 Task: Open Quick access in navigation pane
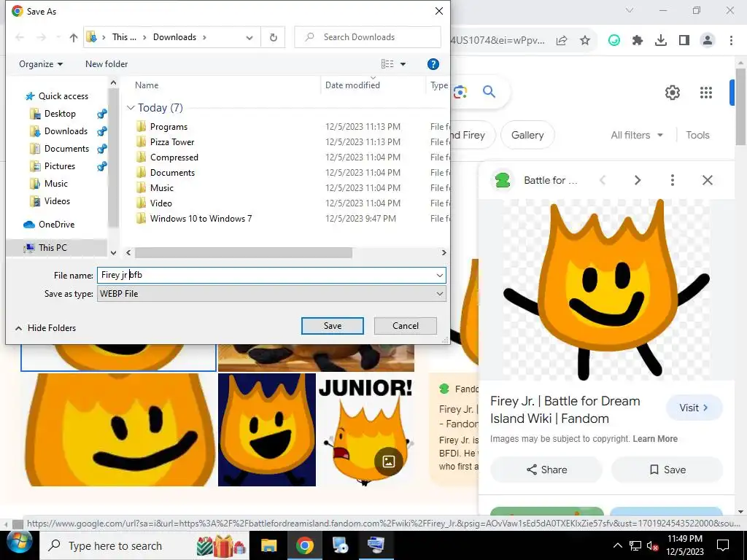point(63,96)
